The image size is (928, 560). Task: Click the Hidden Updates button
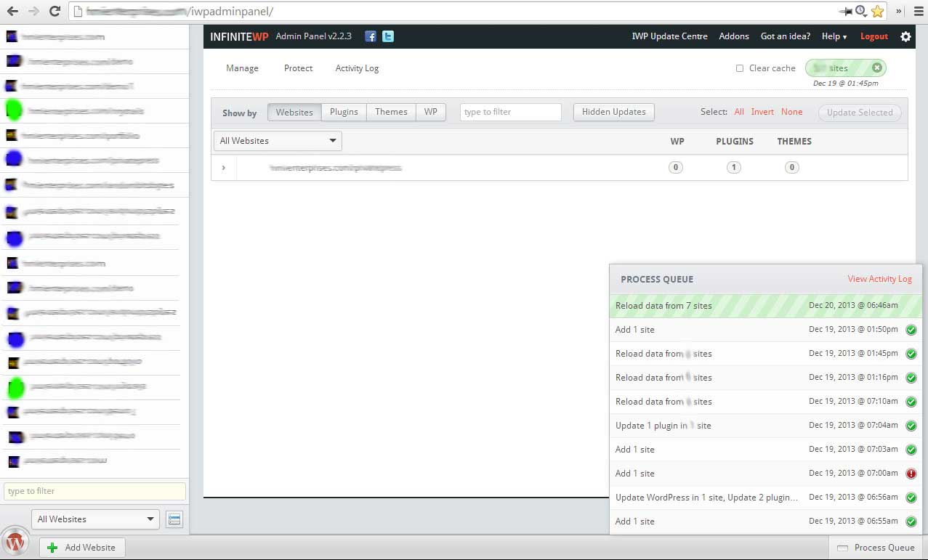pos(614,112)
